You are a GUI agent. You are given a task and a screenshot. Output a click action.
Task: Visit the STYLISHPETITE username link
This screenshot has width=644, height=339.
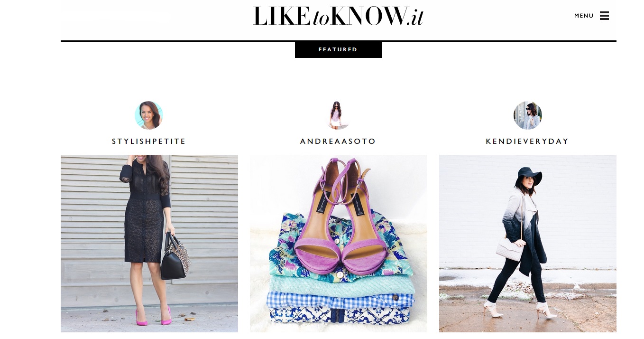pos(149,141)
